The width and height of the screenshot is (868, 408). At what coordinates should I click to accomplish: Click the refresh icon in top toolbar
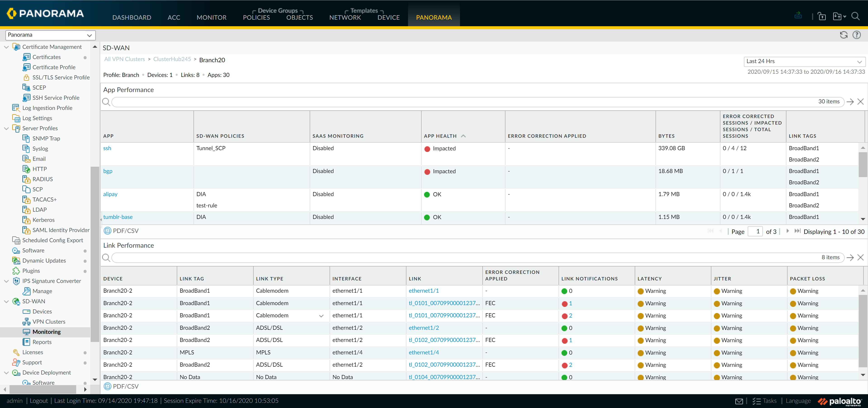pyautogui.click(x=843, y=35)
